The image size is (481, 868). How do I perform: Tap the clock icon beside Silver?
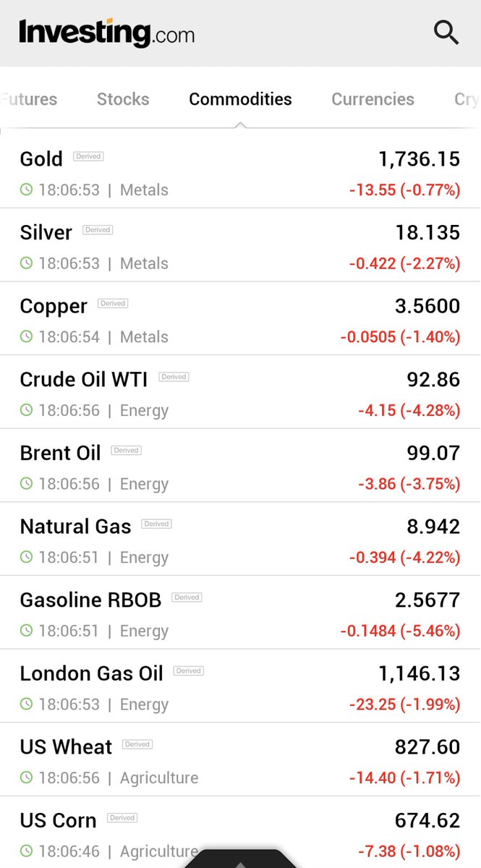click(26, 263)
